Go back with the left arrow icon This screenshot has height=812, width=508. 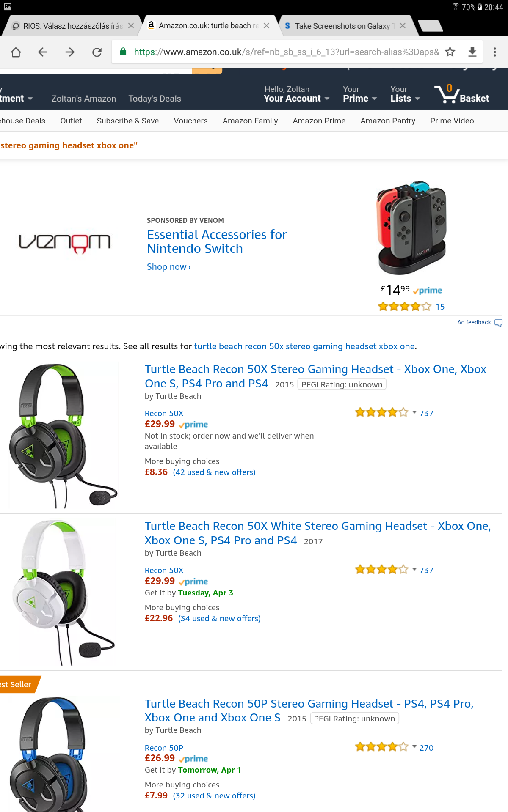tap(43, 52)
